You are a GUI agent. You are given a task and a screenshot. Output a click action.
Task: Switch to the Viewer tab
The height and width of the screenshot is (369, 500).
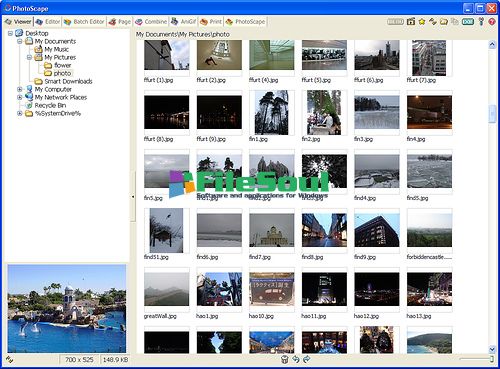pyautogui.click(x=18, y=22)
